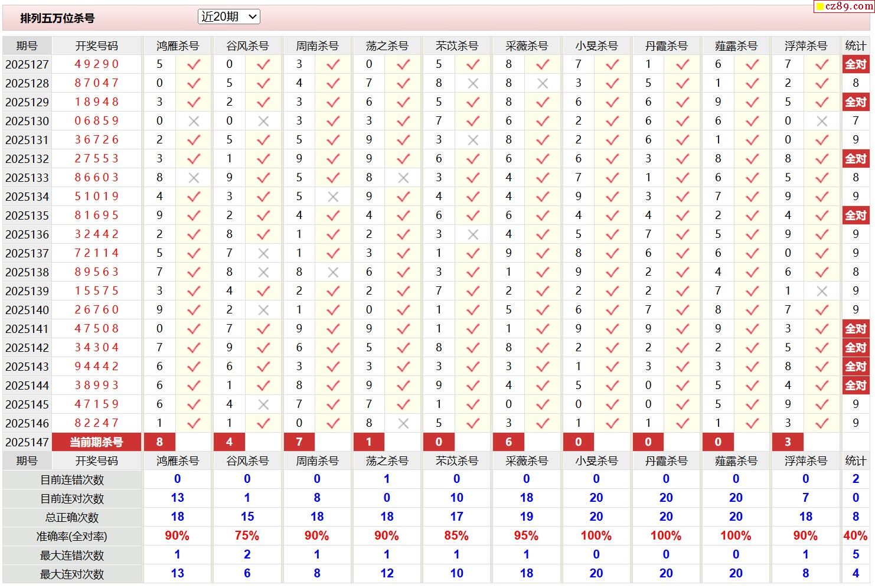Click the draw number 49290
This screenshot has width=875, height=588.
97,64
